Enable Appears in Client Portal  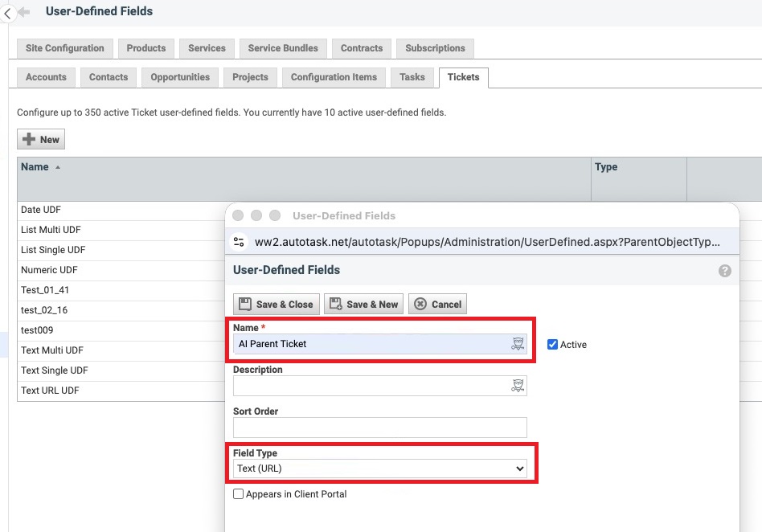pos(238,494)
